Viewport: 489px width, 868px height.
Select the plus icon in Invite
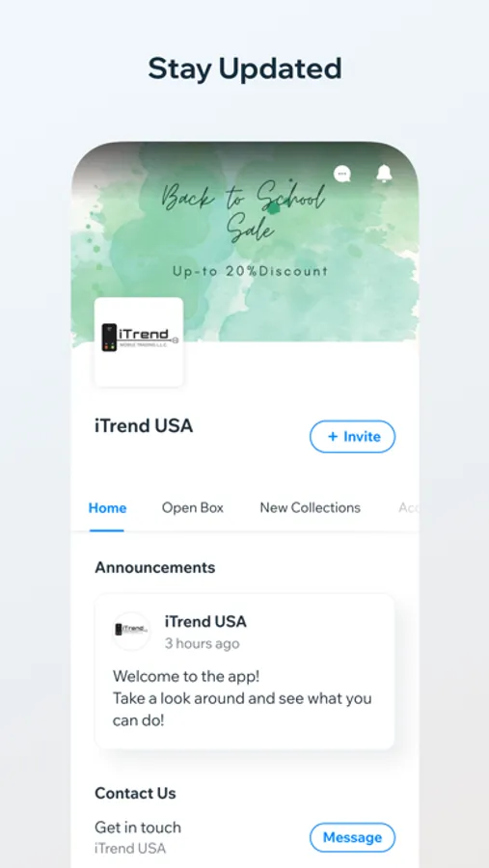click(333, 437)
